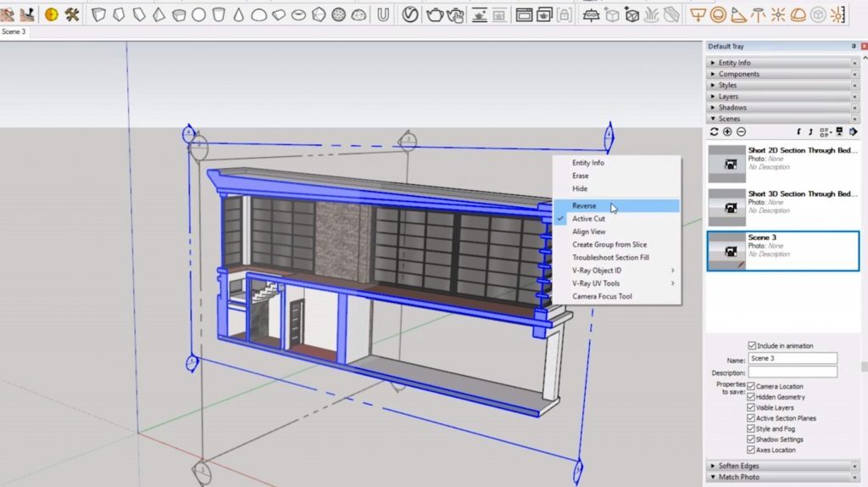
Task: Select the dome shape tool
Action: click(259, 15)
